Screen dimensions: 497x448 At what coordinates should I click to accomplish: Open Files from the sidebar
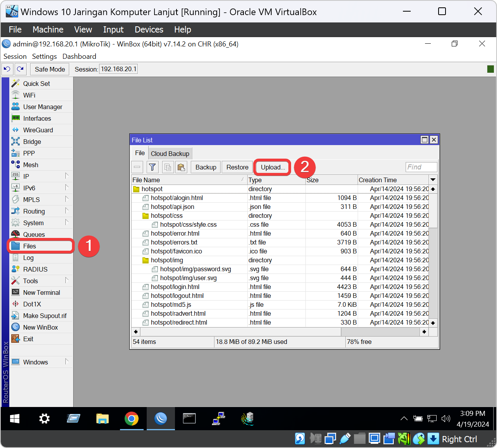[41, 246]
